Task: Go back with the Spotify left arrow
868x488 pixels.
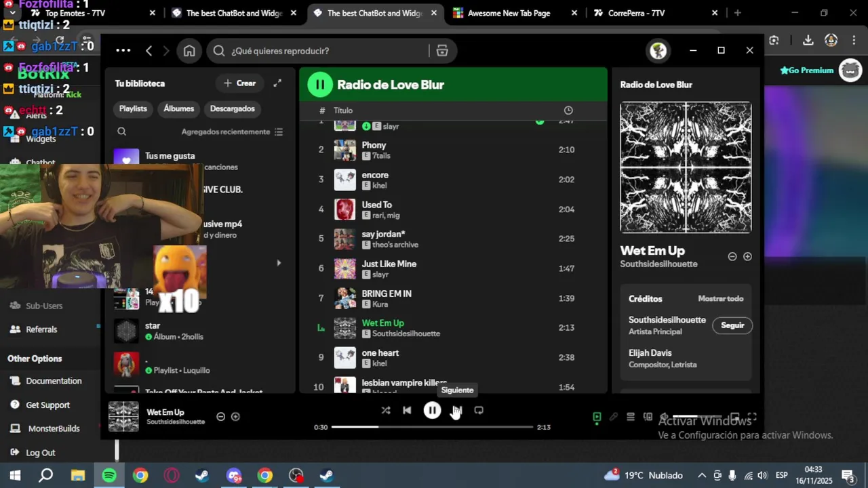Action: (x=149, y=51)
